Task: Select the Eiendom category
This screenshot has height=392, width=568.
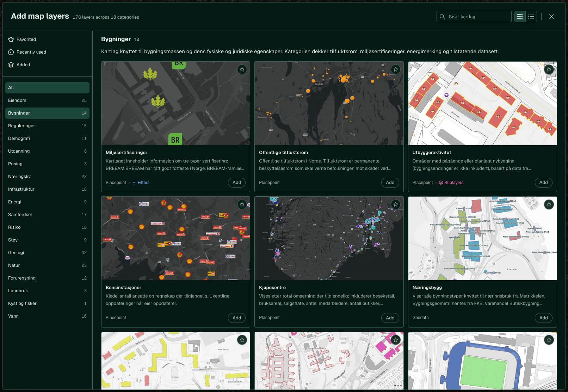Action: (47, 100)
